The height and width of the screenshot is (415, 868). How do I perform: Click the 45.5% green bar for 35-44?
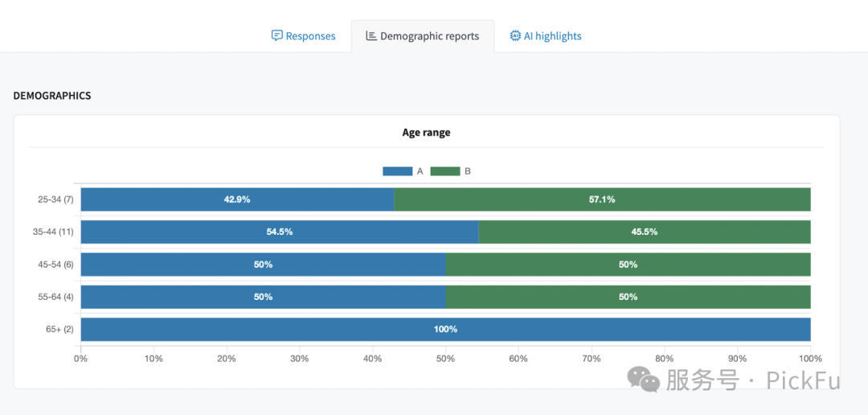[644, 232]
